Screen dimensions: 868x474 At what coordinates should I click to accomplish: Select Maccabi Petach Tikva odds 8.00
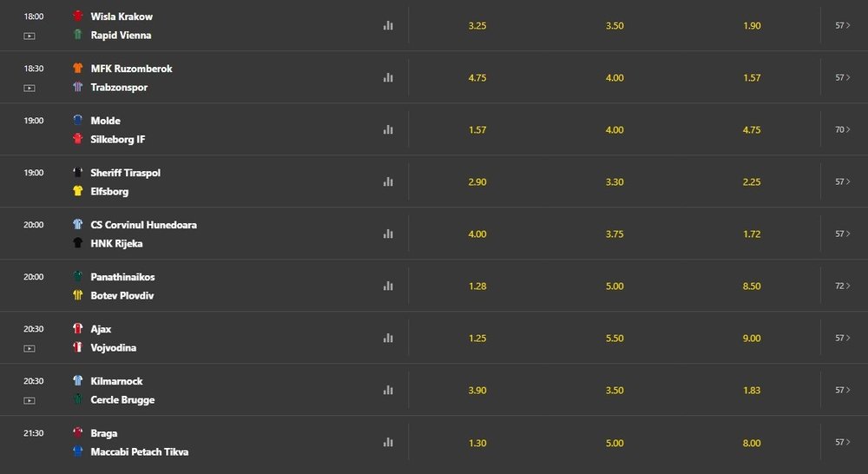[x=752, y=443]
